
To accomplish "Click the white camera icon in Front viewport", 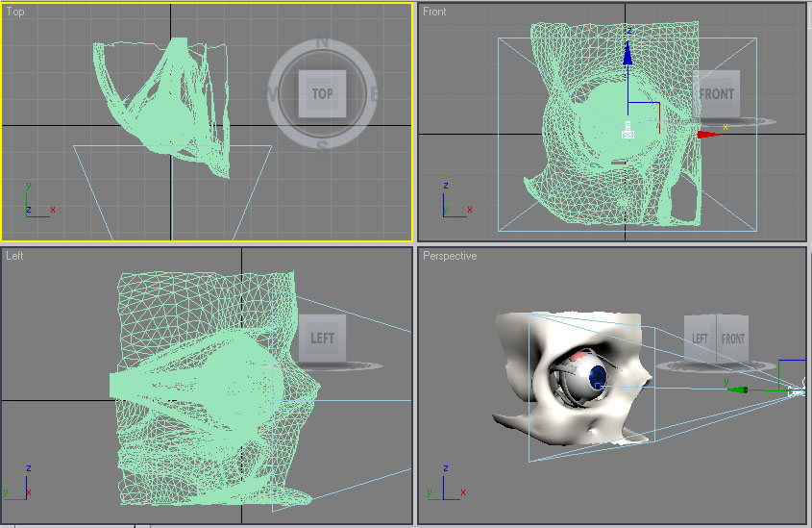I will (x=627, y=130).
